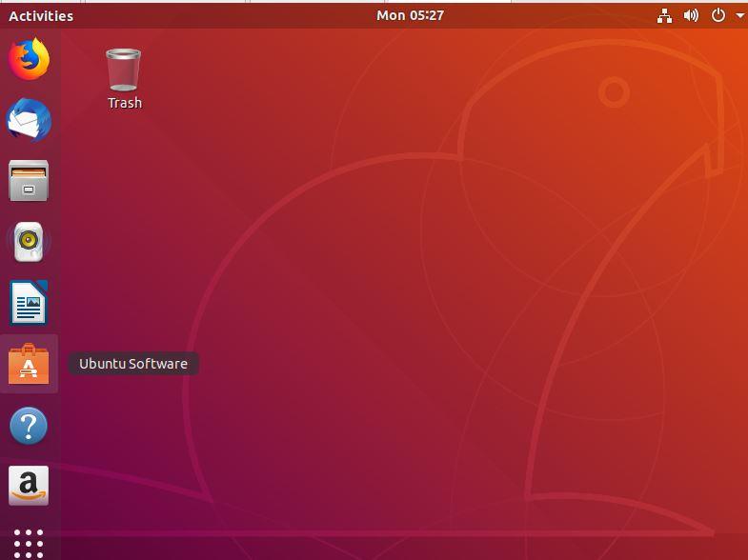Viewport: 748px width, 560px height.
Task: Click the Activities button
Action: point(41,16)
